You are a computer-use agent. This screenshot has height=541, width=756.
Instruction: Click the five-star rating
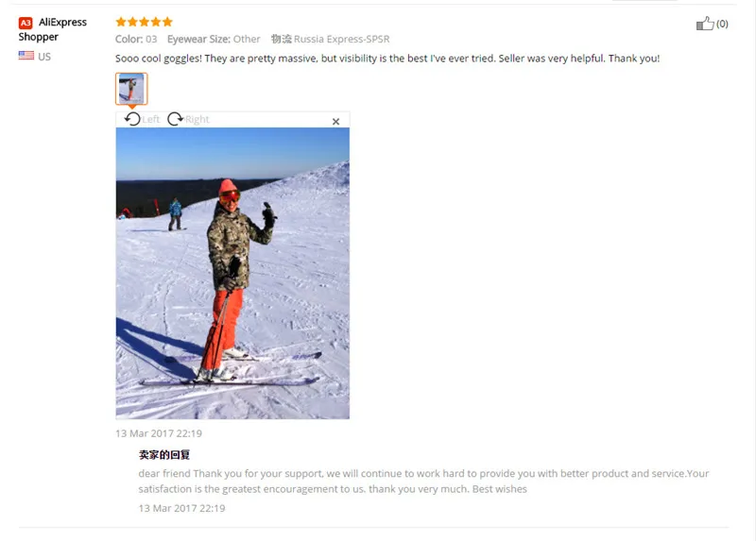click(144, 22)
